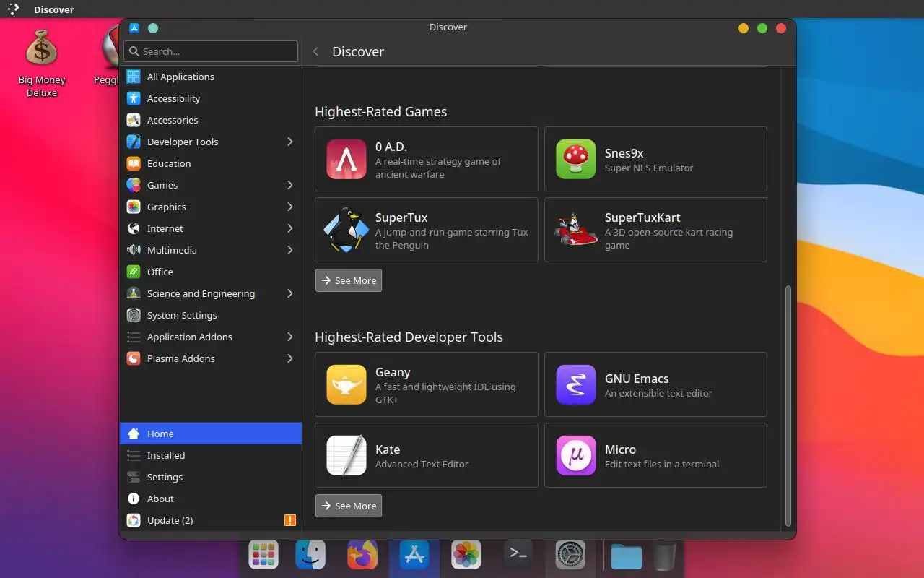The width and height of the screenshot is (924, 578).
Task: Go back with the header arrow
Action: pyautogui.click(x=315, y=51)
